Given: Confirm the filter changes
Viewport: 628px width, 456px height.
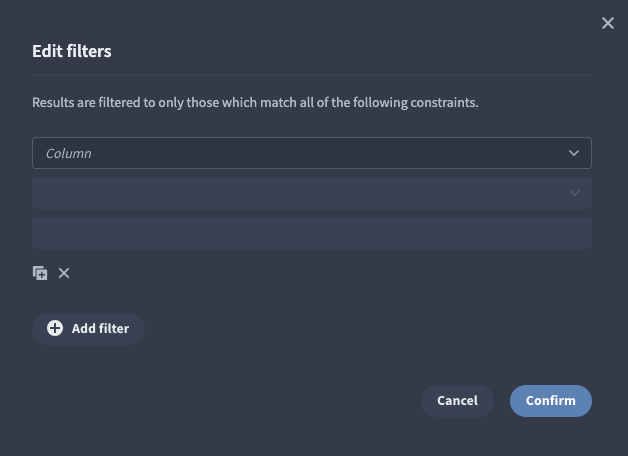Looking at the screenshot, I should [551, 401].
